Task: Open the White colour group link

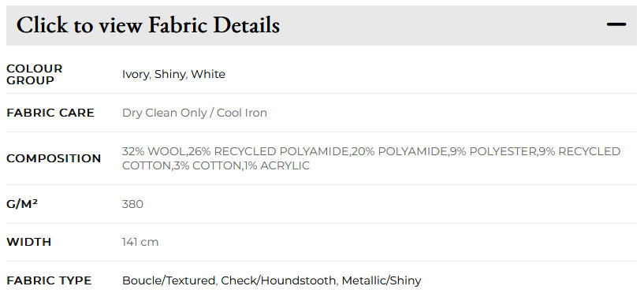Action: [208, 74]
